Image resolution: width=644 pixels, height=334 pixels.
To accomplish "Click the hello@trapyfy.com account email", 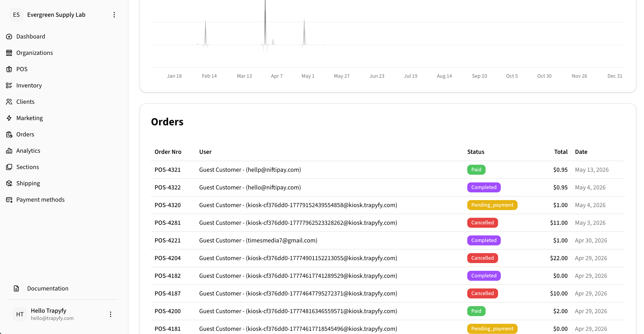I will [x=52, y=318].
